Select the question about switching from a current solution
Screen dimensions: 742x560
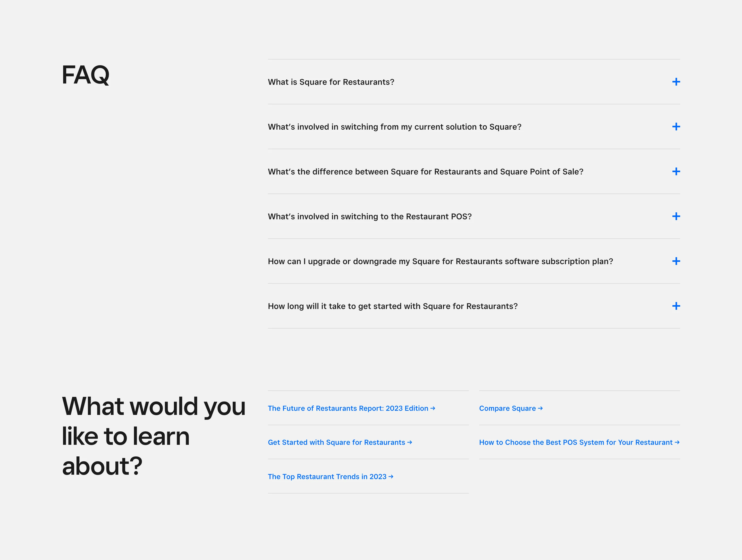click(x=394, y=127)
